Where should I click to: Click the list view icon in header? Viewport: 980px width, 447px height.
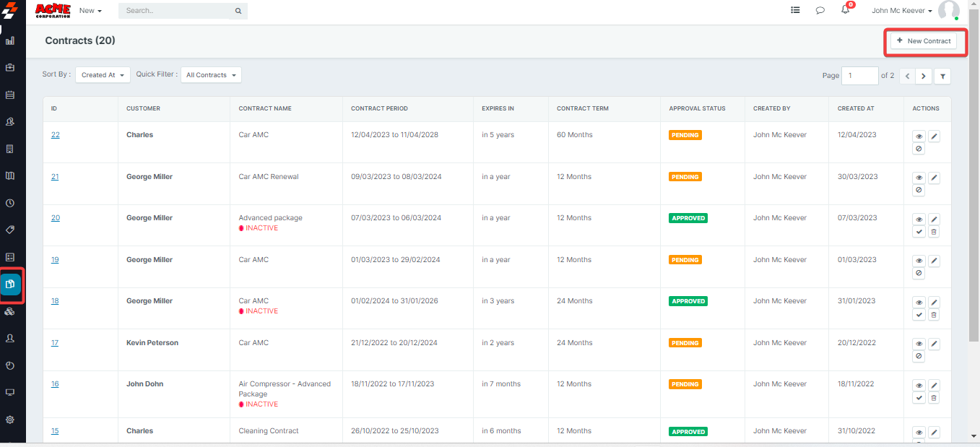click(795, 11)
